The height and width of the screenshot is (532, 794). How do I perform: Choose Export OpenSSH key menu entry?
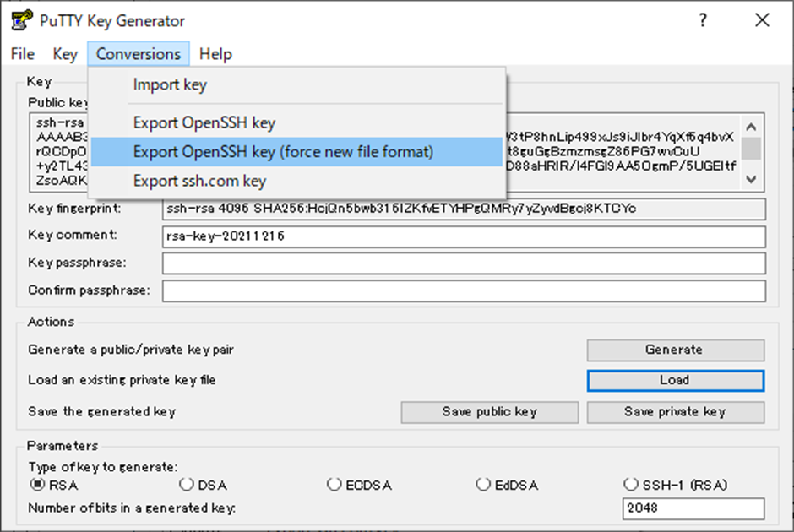point(296,122)
